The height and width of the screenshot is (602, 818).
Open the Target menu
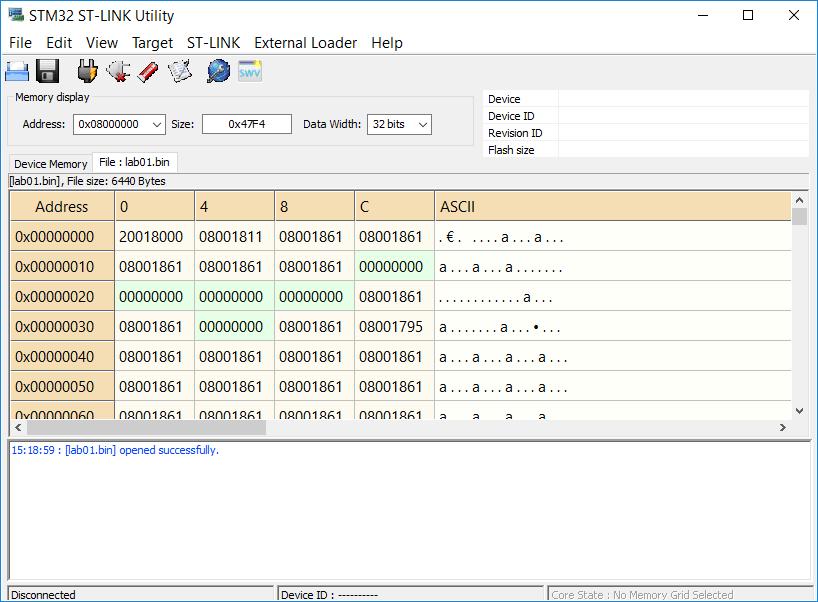tap(152, 43)
